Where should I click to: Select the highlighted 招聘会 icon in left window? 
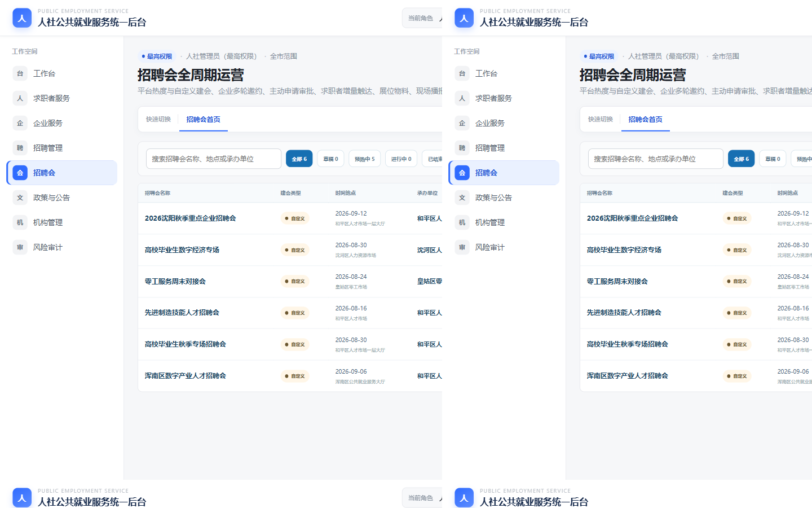[20, 173]
